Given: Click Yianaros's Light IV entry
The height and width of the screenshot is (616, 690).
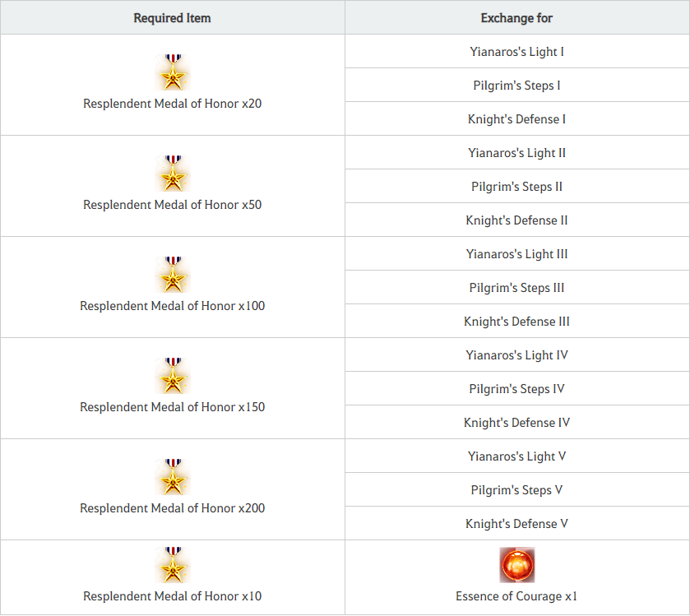Looking at the screenshot, I should point(517,355).
